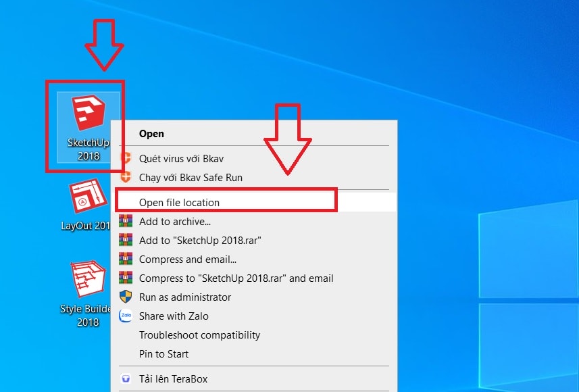
Task: Click the UAC shield icon beside Run as administrator
Action: point(126,297)
